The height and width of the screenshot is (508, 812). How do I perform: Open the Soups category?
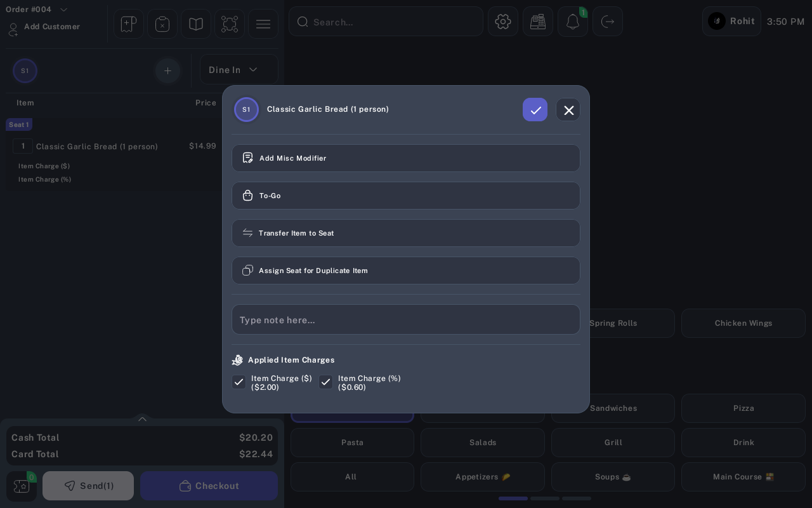tap(613, 477)
